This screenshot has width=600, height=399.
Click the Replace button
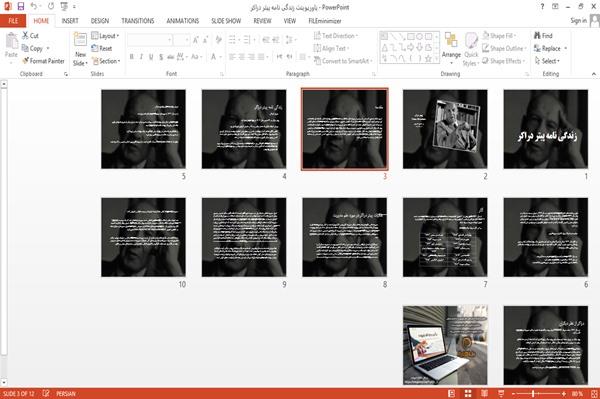[x=548, y=48]
